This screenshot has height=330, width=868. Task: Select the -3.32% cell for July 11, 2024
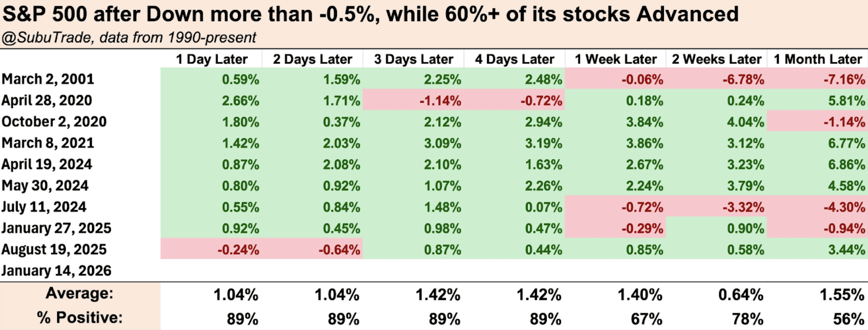(743, 207)
